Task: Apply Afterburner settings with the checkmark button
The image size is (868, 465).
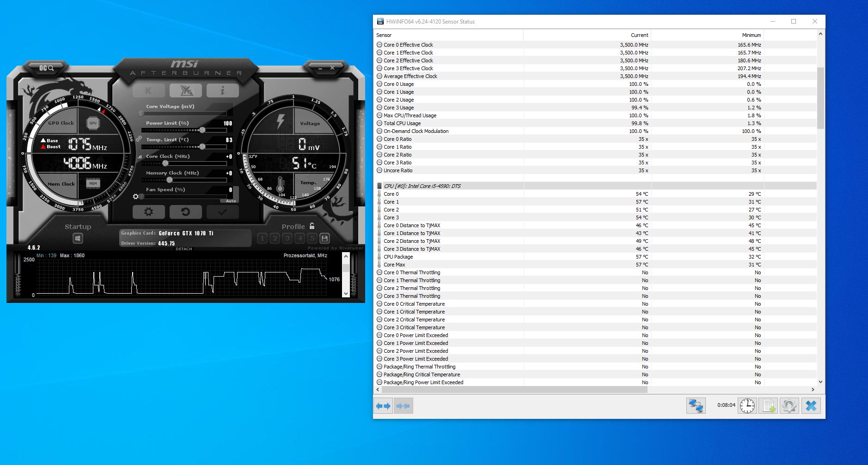Action: point(222,212)
